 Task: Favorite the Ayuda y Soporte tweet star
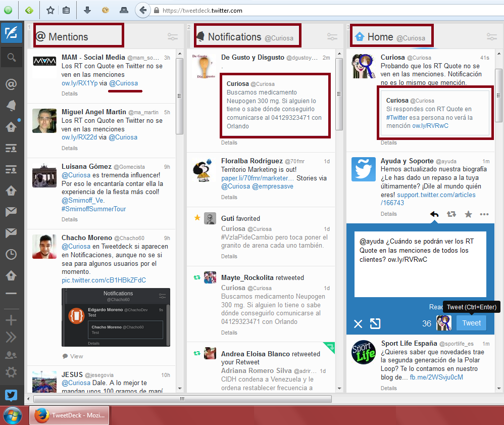pyautogui.click(x=468, y=214)
